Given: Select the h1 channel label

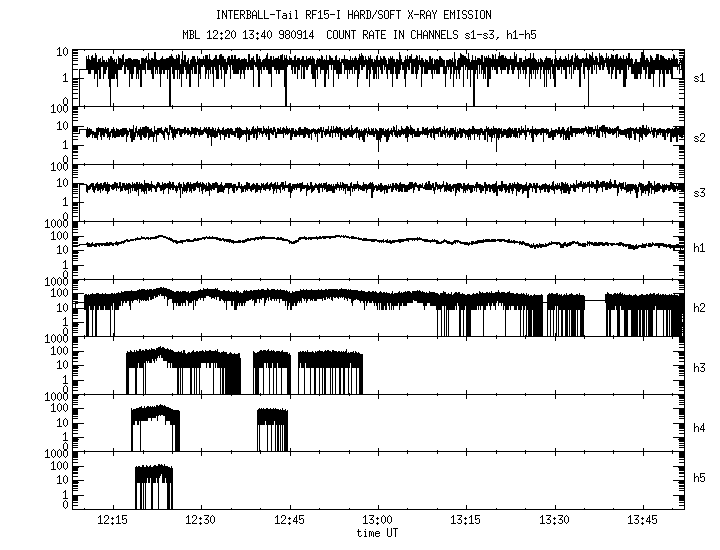Looking at the screenshot, I should click(700, 249).
